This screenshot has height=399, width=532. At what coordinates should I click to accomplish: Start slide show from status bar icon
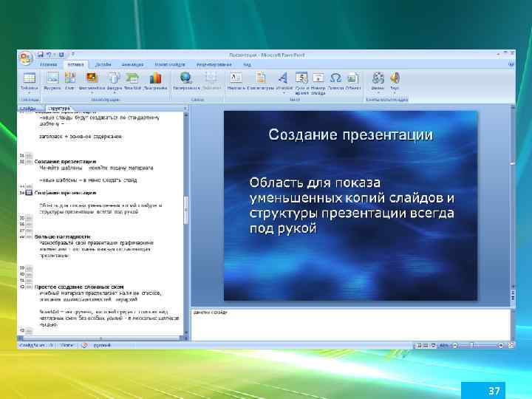click(x=433, y=345)
